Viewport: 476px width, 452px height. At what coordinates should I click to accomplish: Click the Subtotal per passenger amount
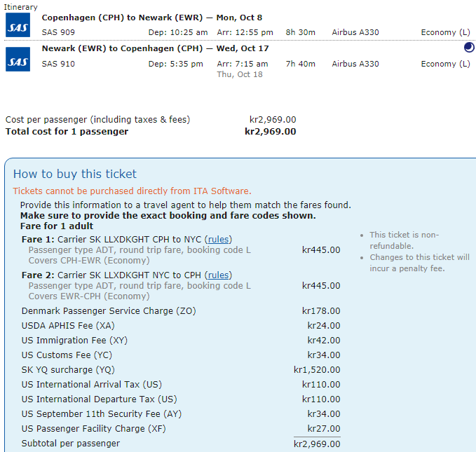tap(317, 444)
